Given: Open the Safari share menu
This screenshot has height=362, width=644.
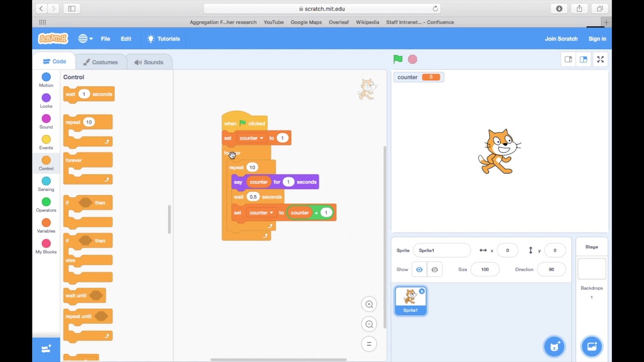Looking at the screenshot, I should click(x=580, y=9).
